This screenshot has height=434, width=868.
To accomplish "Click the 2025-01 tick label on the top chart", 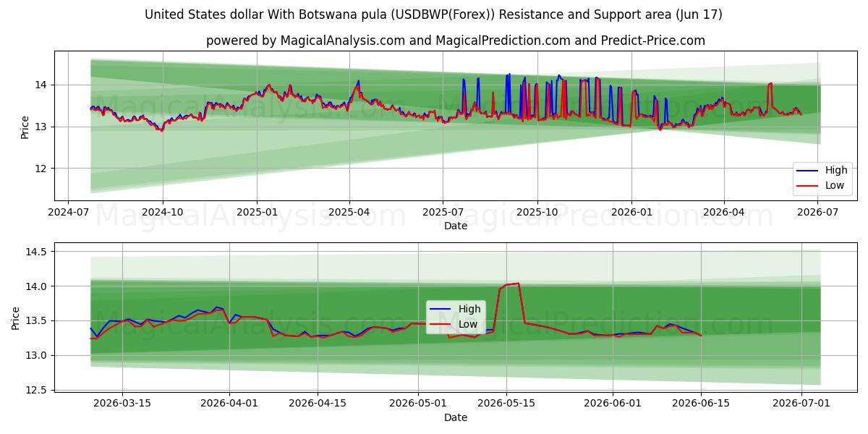I will (x=257, y=213).
